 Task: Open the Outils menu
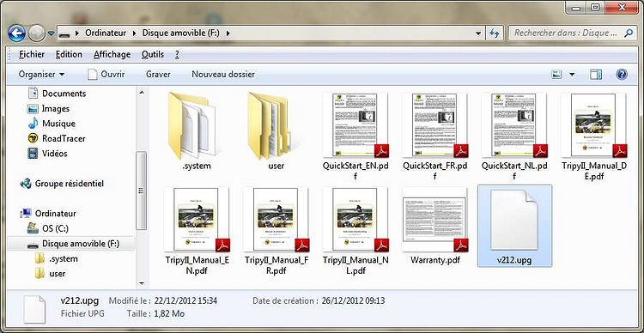coord(152,54)
